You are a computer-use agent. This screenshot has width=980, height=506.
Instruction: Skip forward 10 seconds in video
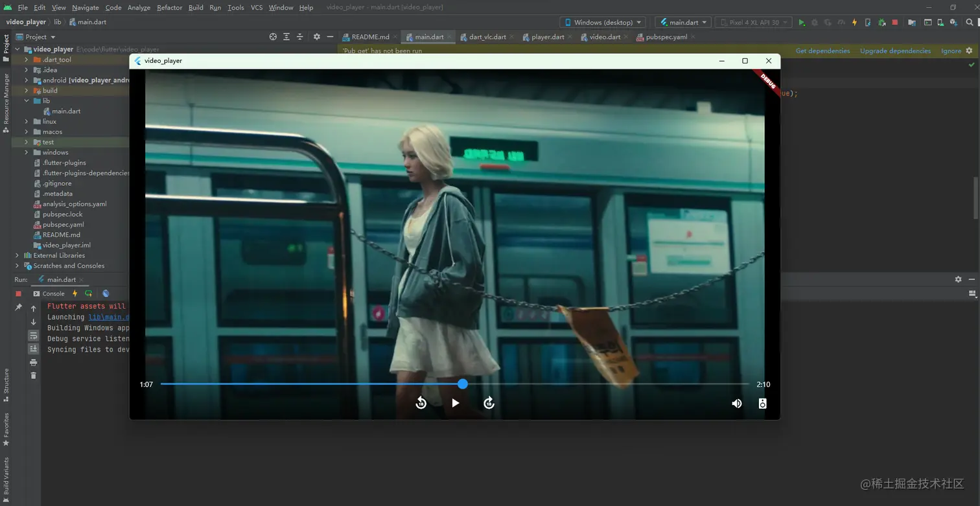(x=489, y=403)
